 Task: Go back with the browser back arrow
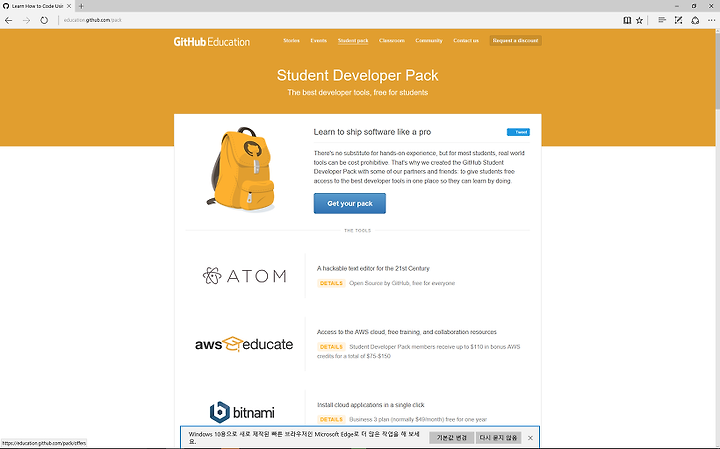[8, 20]
